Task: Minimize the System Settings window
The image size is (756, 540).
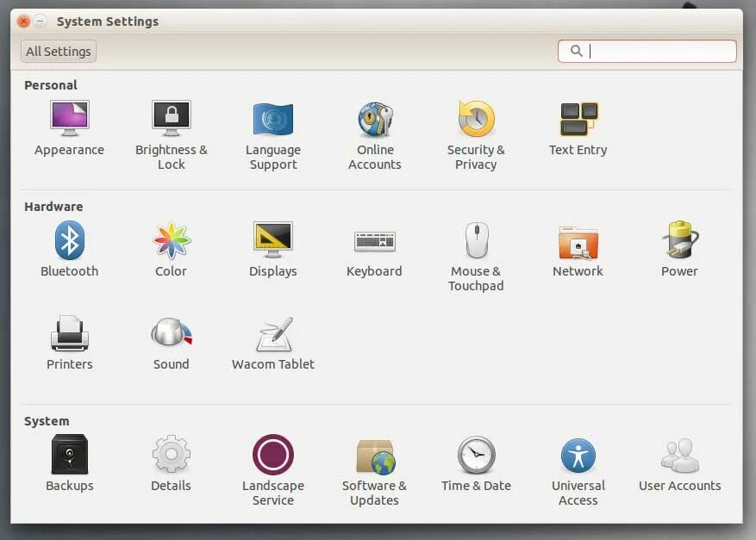Action: click(x=41, y=22)
